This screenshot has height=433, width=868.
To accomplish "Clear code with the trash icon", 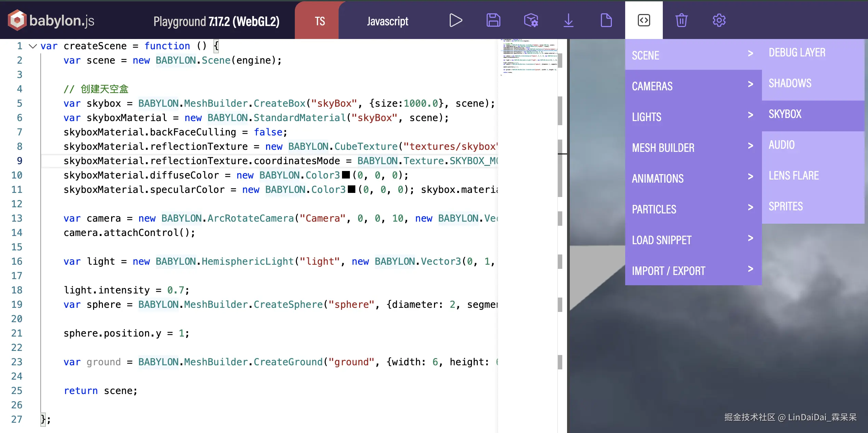I will tap(681, 21).
